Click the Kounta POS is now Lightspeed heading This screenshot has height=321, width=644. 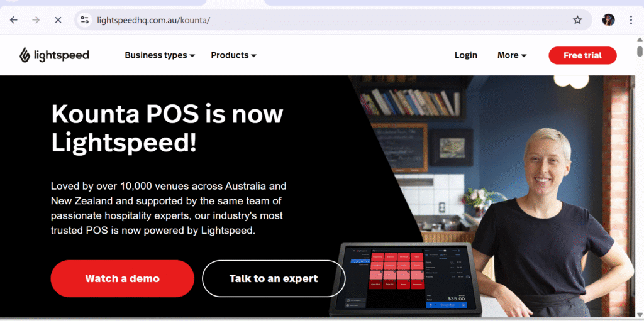(167, 128)
